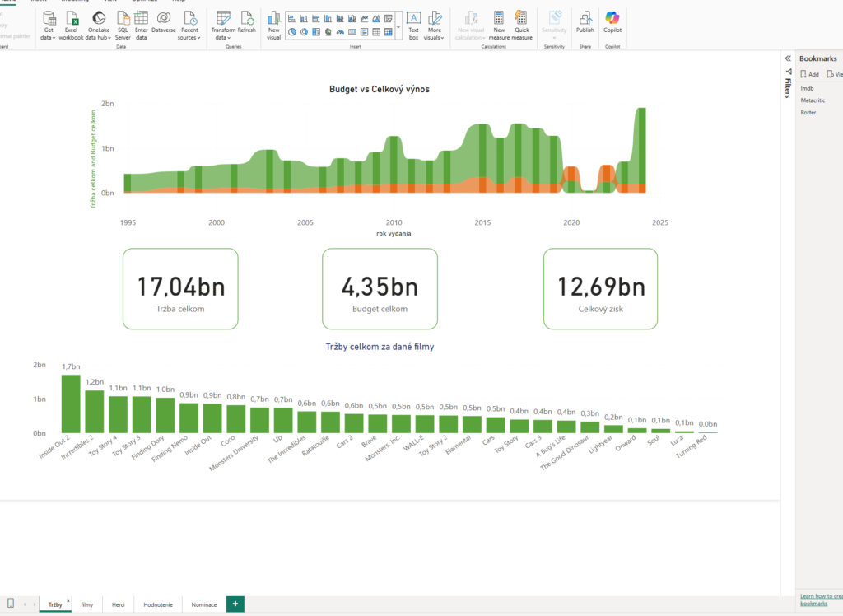Select the Tržba celkom 17,04bn card
This screenshot has width=843, height=616.
[x=180, y=289]
